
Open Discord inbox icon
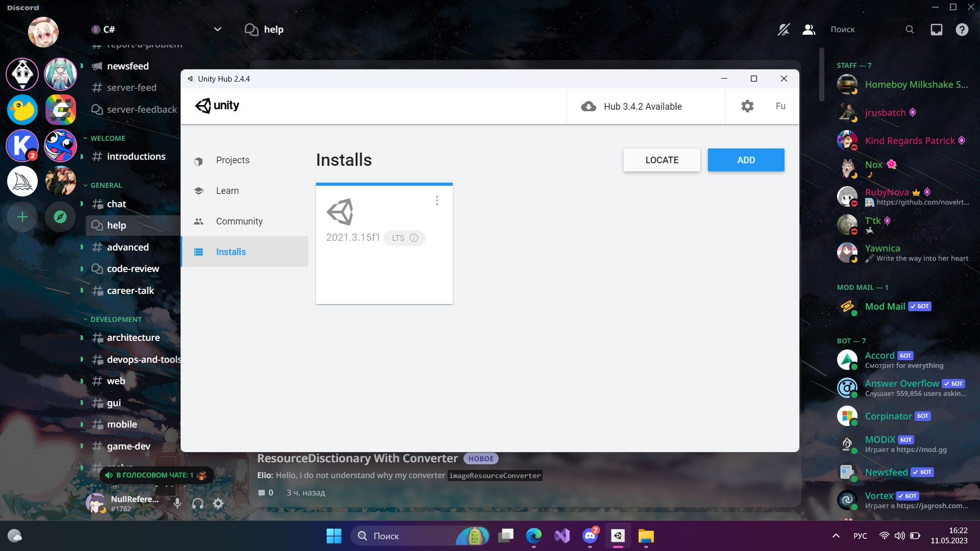coord(936,30)
